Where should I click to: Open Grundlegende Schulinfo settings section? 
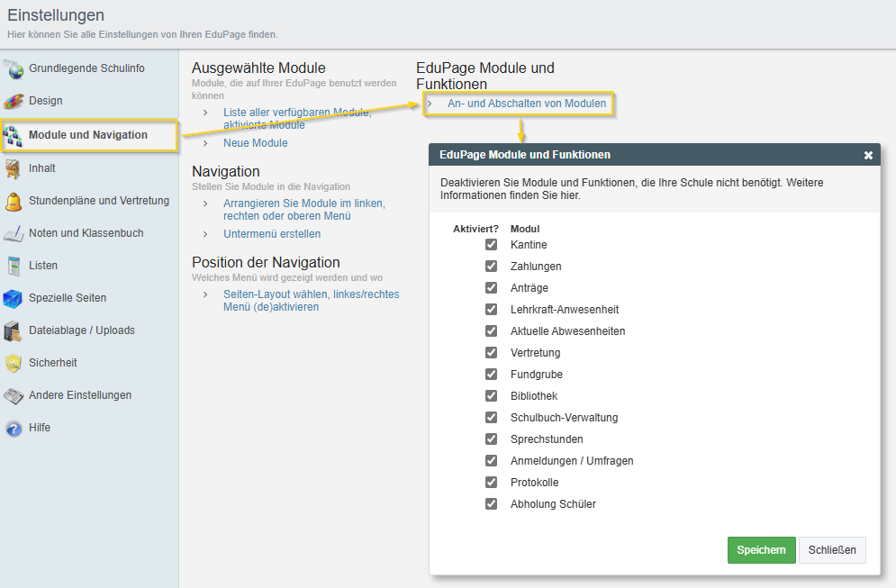(x=86, y=68)
